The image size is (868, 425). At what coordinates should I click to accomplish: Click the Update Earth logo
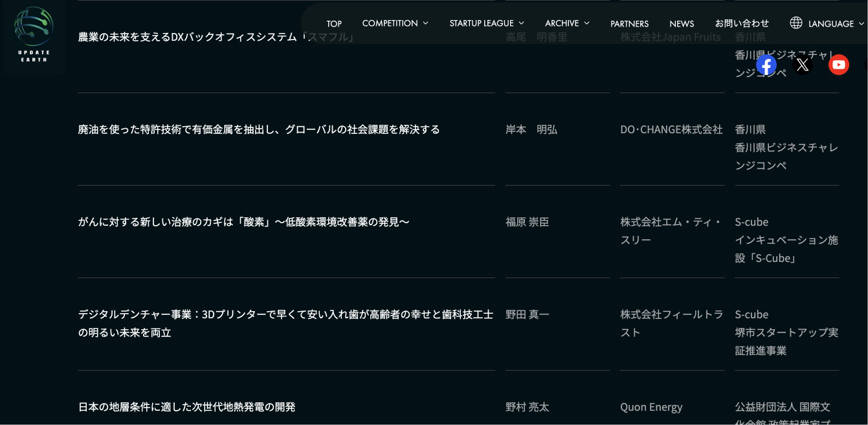pyautogui.click(x=34, y=34)
